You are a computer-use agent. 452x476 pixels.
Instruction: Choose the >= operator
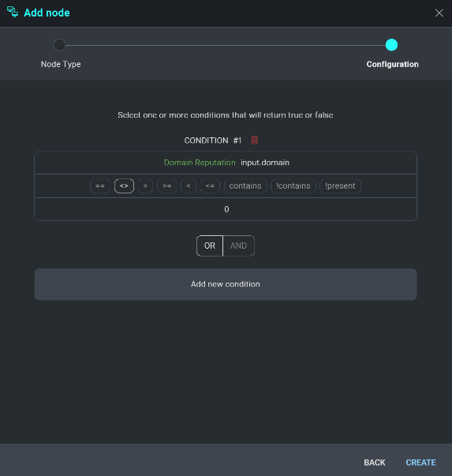coord(167,186)
